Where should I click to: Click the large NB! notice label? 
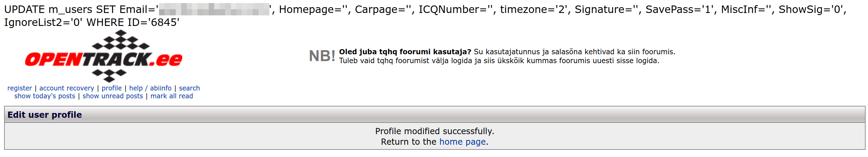coord(322,56)
